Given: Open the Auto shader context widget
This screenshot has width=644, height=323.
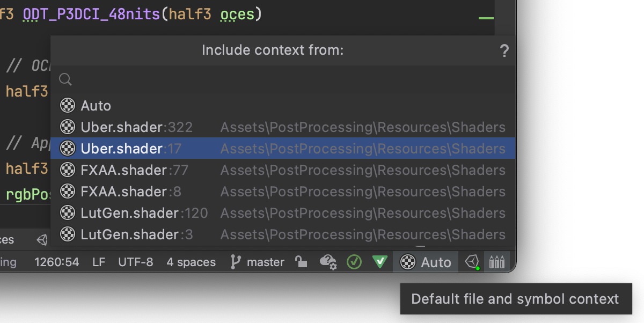Looking at the screenshot, I should [x=426, y=262].
